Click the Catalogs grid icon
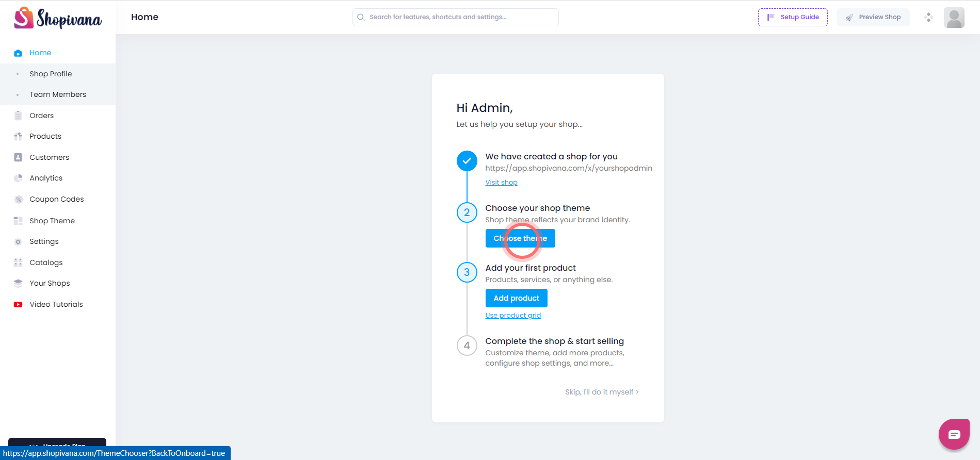980x460 pixels. (18, 262)
